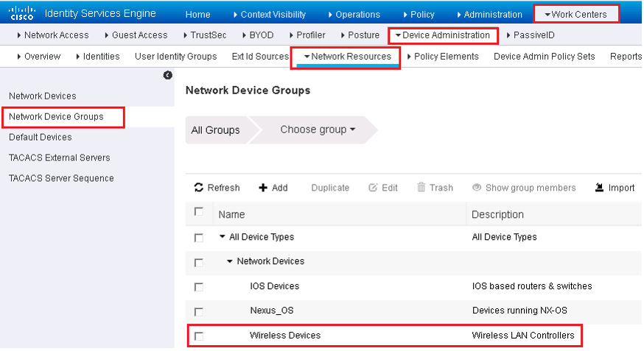Expand the Context Visibility menu
Image resolution: width=644 pixels, height=351 pixels.
pos(270,15)
